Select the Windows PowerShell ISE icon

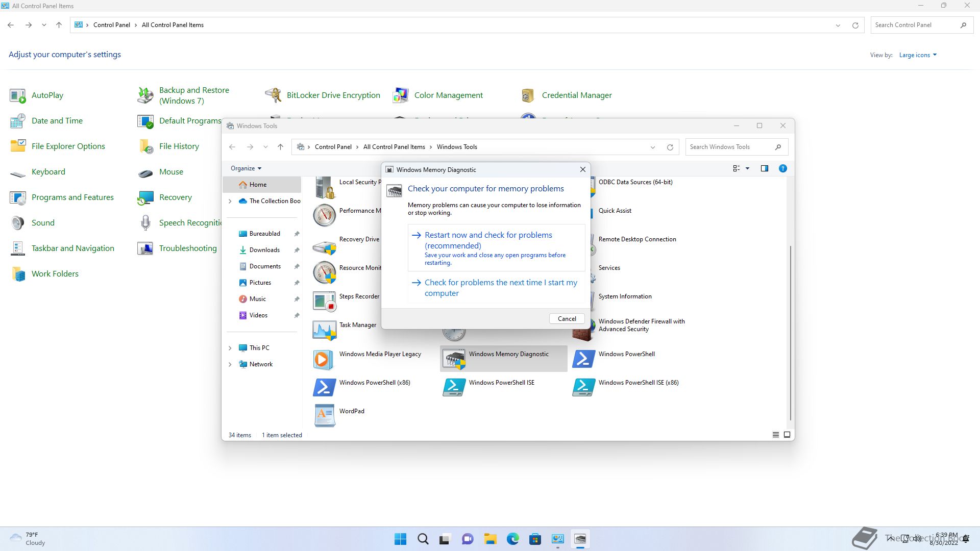[454, 388]
